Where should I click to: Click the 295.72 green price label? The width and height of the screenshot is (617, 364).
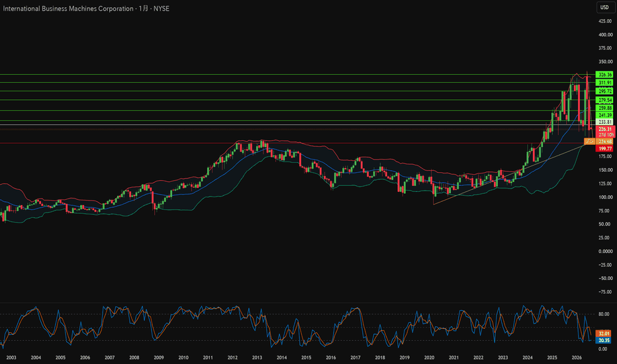pos(604,91)
